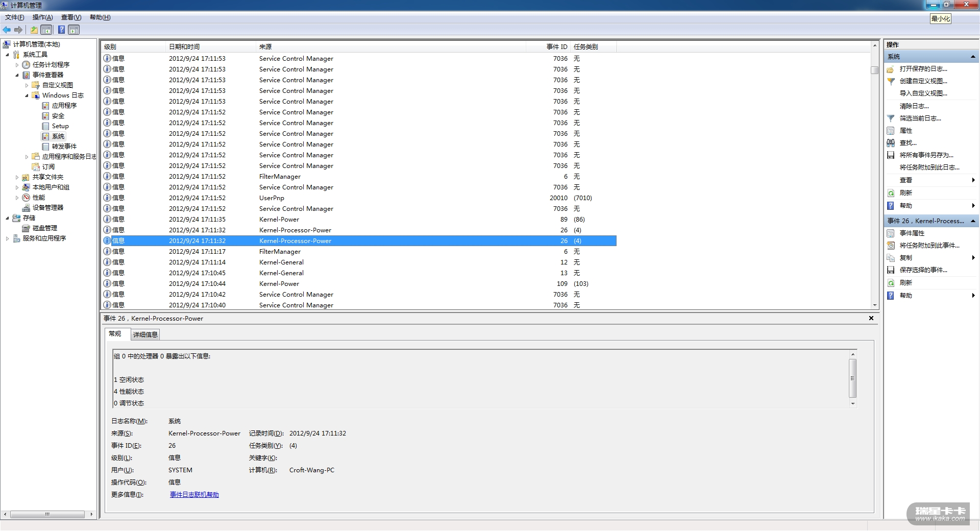Expand the 任务计划程序 tree arrow
The image size is (980, 531).
(17, 65)
